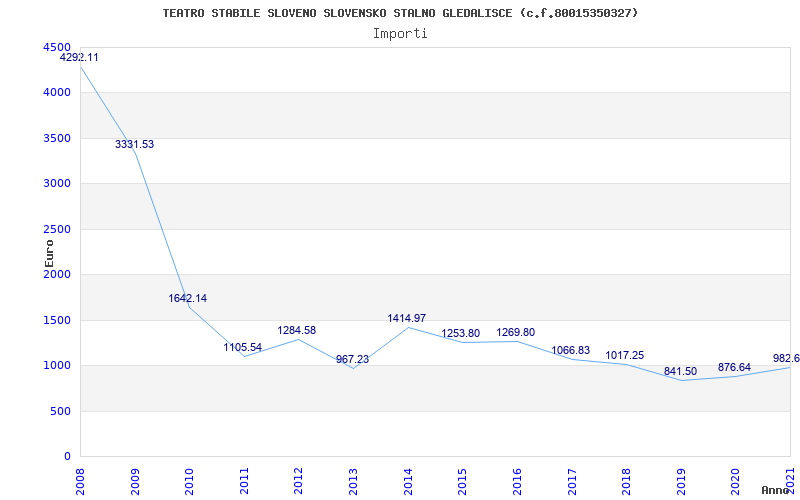Select the data label 1269.80
The image size is (800, 500).
click(x=516, y=333)
